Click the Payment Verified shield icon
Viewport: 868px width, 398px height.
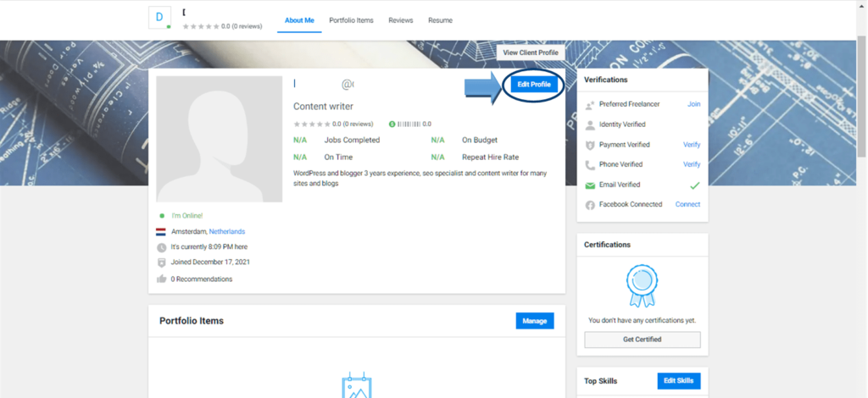point(590,145)
